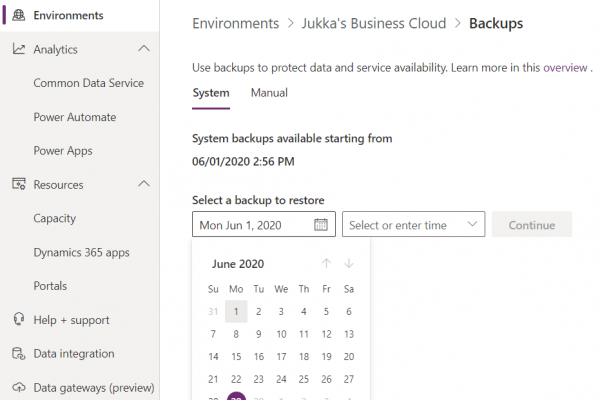Select June 1 in the calendar
This screenshot has width=600, height=400.
(236, 312)
